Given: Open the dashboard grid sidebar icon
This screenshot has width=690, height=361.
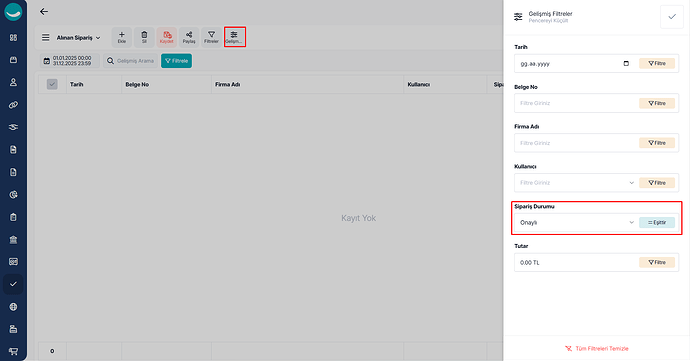Looking at the screenshot, I should (13, 37).
